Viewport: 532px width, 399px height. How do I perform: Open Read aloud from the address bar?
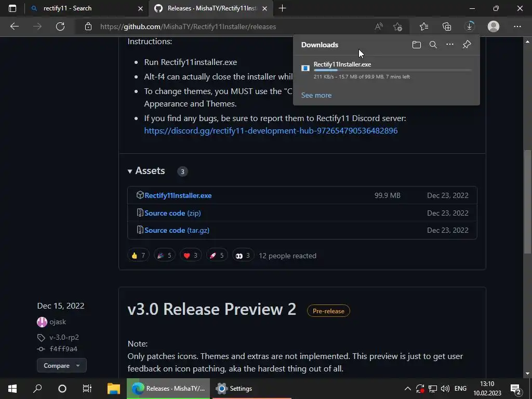(x=379, y=26)
